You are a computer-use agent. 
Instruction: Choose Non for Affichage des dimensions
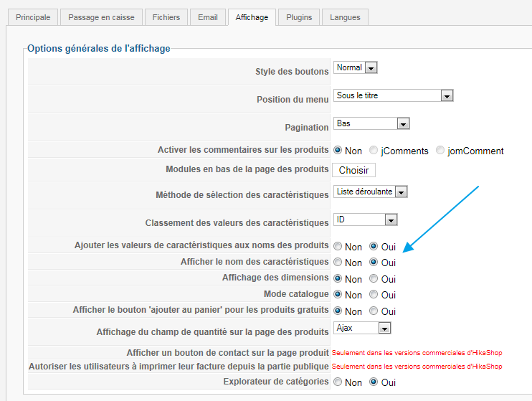tap(338, 278)
